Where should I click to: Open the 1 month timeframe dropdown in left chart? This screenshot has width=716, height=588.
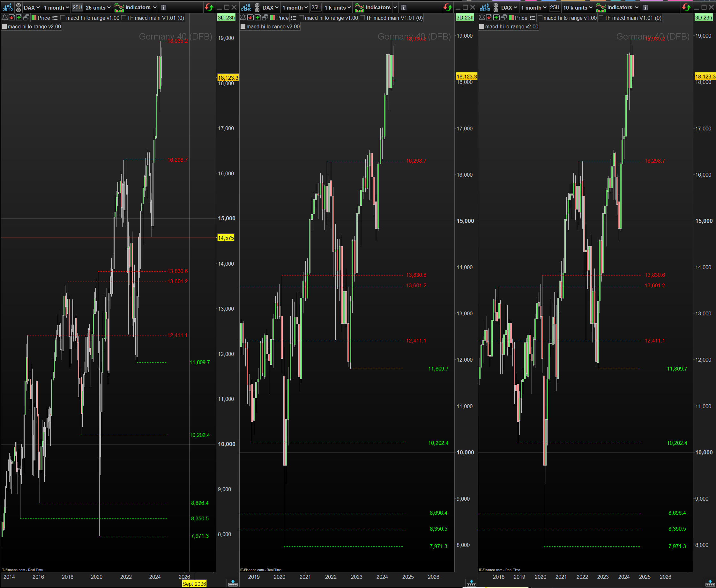(56, 7)
